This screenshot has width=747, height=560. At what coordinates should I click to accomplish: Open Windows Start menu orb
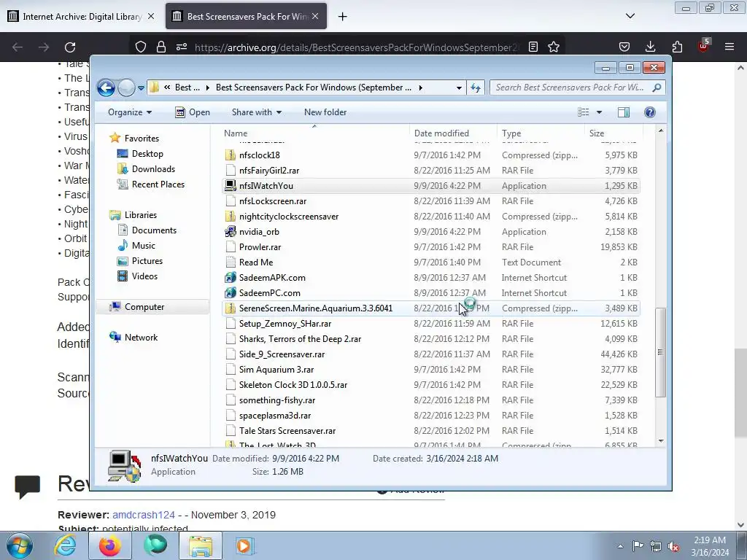pyautogui.click(x=19, y=546)
